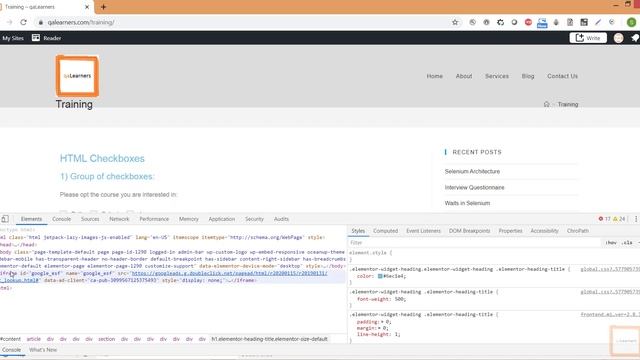The image size is (640, 360).
Task: Click the My Sites admin bar item
Action: pyautogui.click(x=13, y=38)
